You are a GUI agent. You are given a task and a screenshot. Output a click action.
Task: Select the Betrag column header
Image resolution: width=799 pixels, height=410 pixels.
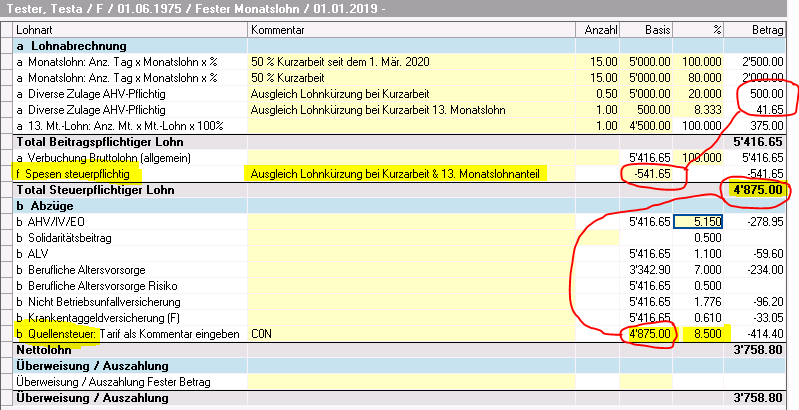(x=768, y=30)
